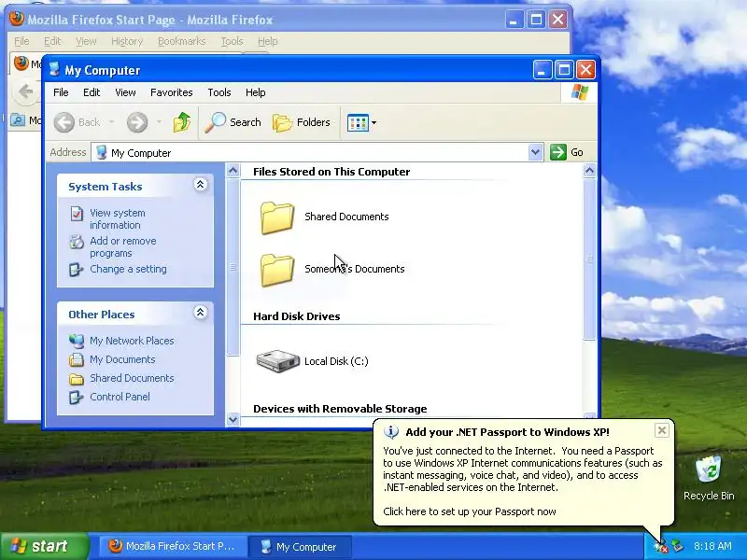Click My Computer taskbar button
Viewport: 747px width, 560px height.
click(299, 547)
